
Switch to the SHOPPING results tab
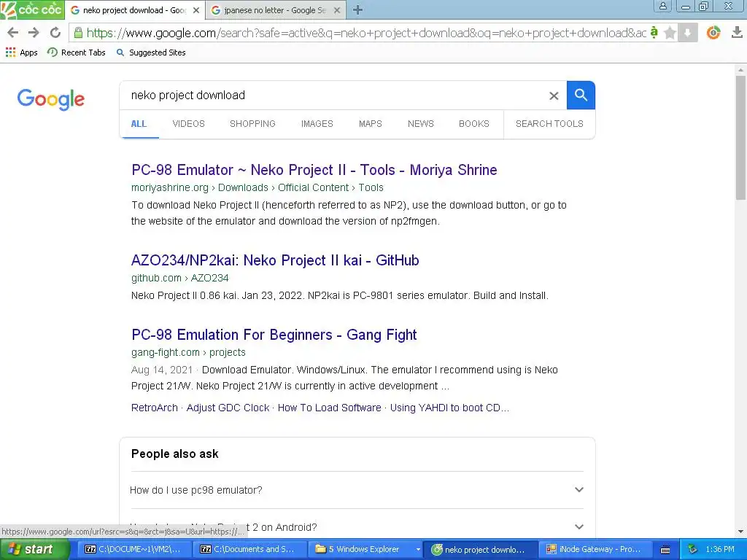tap(252, 124)
